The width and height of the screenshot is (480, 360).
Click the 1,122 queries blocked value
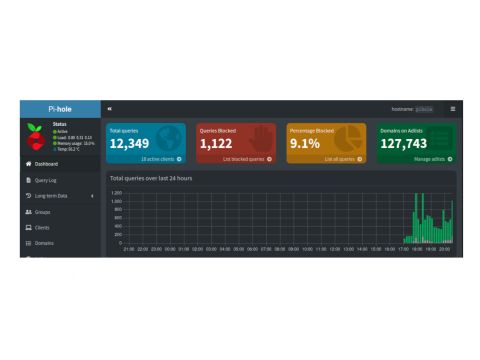[216, 144]
